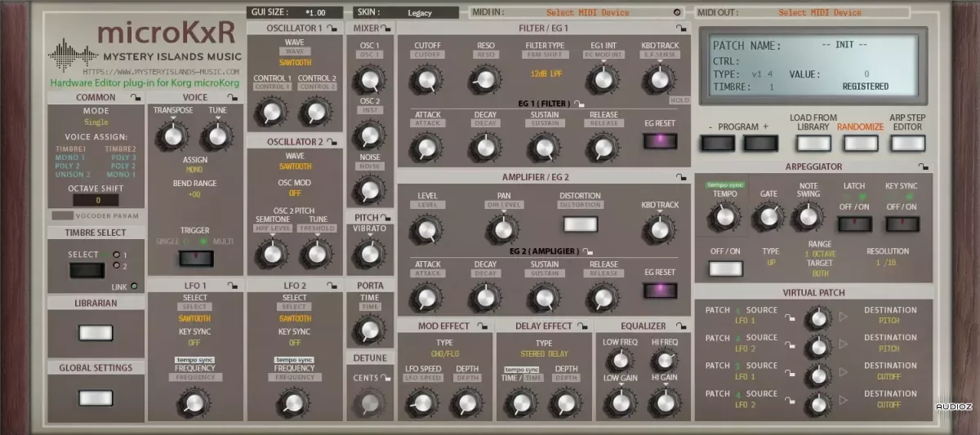This screenshot has width=980, height=435.
Task: Click the Program plus button
Action: [759, 144]
